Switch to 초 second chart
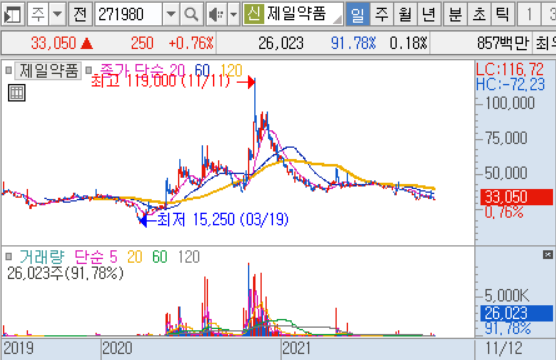Image resolution: width=556 pixels, height=360 pixels. click(479, 14)
